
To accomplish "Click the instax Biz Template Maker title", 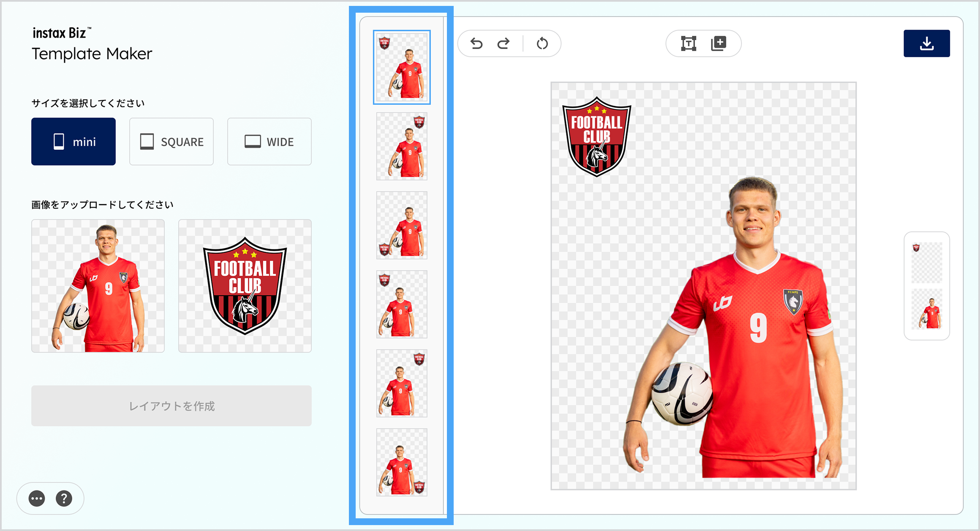I will [x=92, y=44].
